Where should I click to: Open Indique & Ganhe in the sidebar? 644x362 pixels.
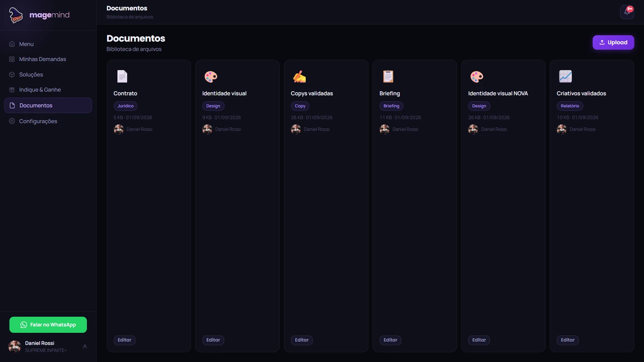(48, 89)
